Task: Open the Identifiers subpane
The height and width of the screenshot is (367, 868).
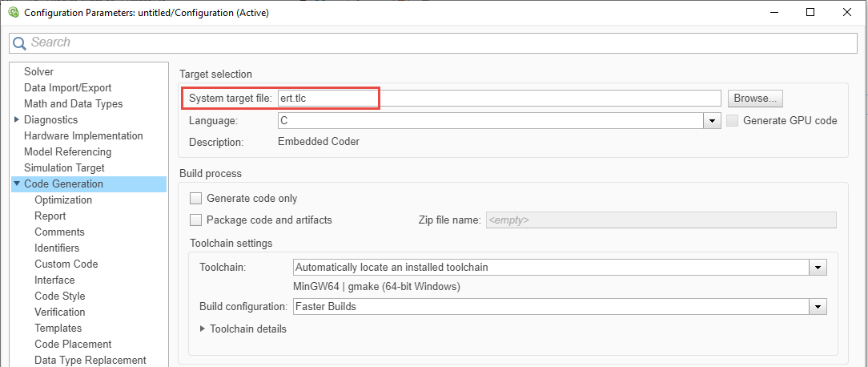Action: tap(57, 248)
